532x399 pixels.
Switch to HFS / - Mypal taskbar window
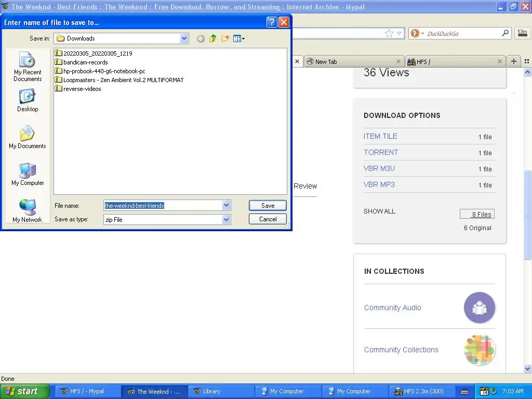(87, 391)
